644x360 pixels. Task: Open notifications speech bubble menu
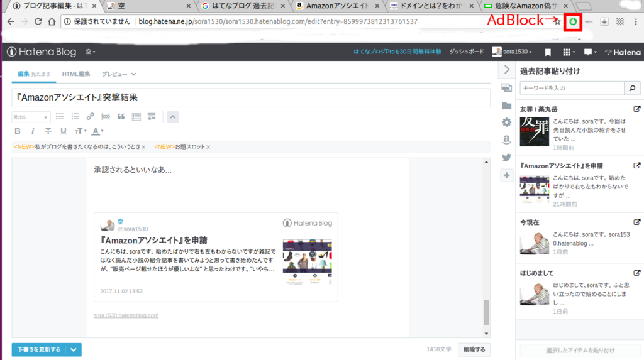[x=590, y=52]
